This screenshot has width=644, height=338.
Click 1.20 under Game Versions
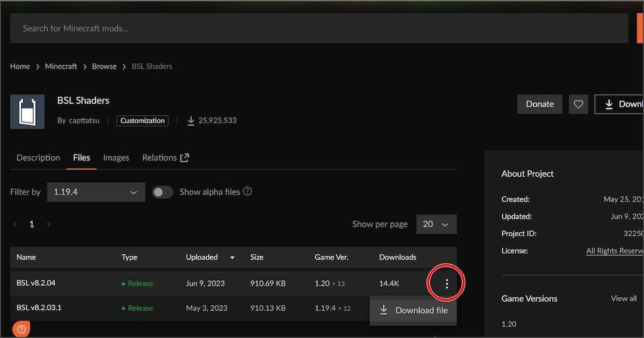coord(509,324)
